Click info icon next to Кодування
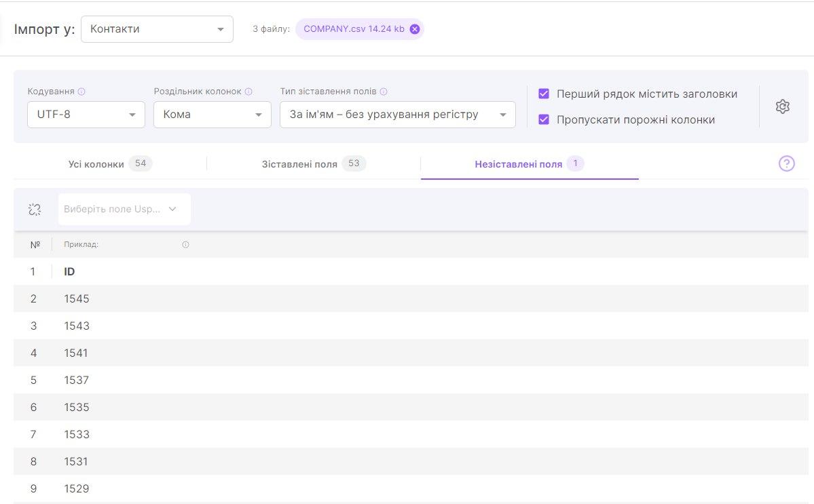The height and width of the screenshot is (504, 814). pos(81,92)
